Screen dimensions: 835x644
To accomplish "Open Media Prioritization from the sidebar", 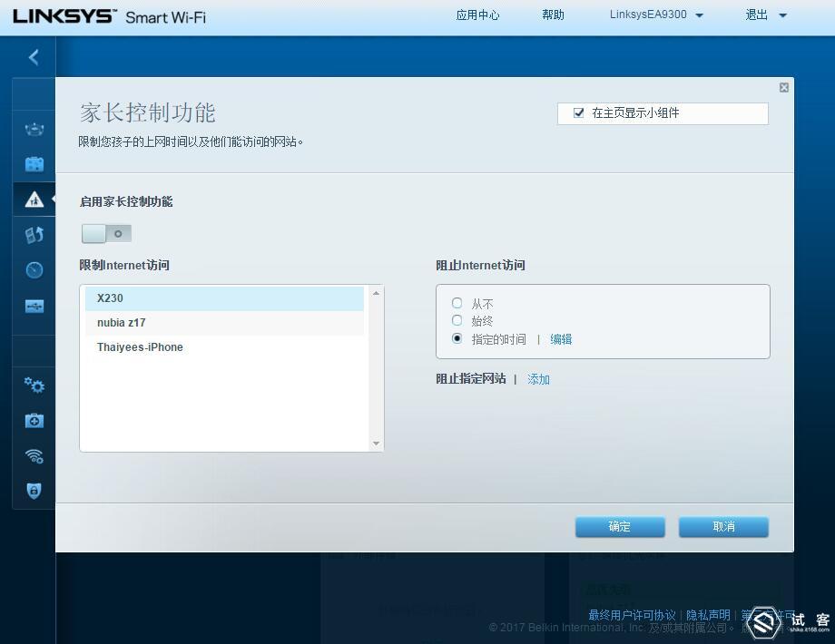I will pos(34,234).
